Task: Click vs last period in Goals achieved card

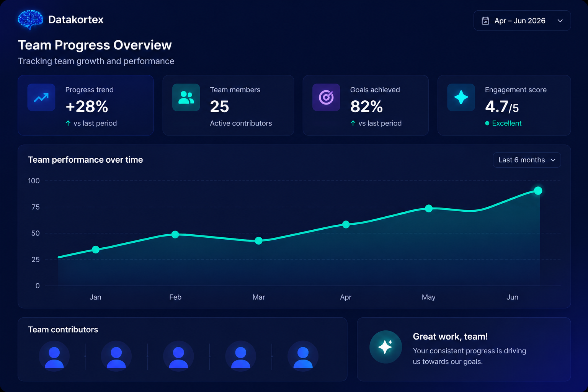Action: (380, 123)
